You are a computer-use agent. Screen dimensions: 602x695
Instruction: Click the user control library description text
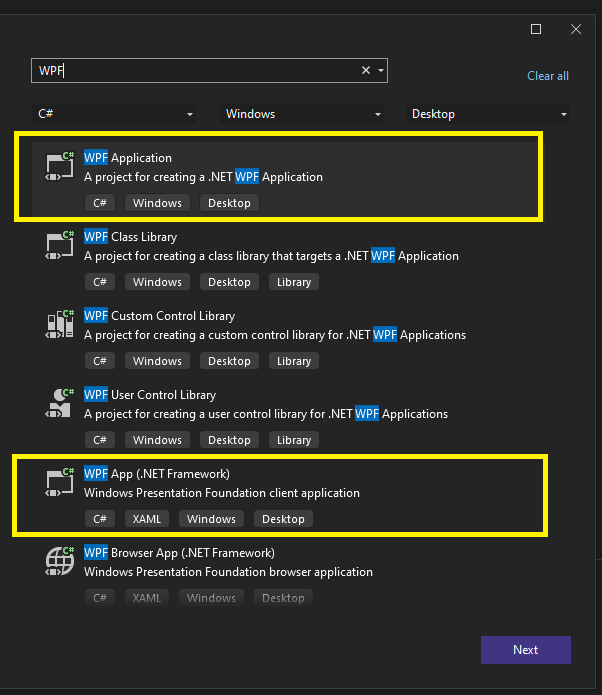click(266, 414)
